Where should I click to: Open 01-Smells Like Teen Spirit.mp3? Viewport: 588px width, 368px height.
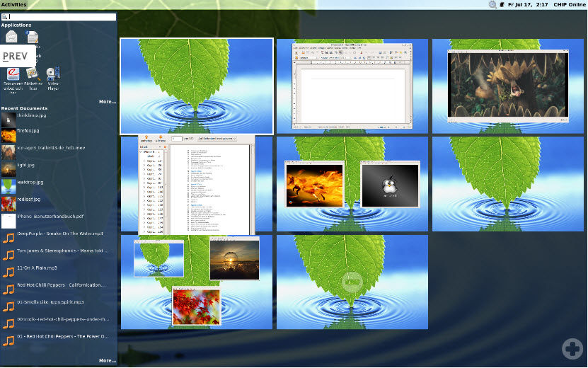click(42, 307)
